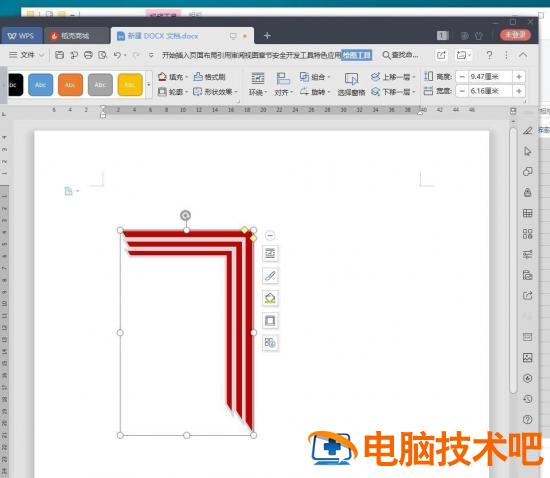This screenshot has height=478, width=550.
Task: Open the three-dot more options menu
Action: click(x=506, y=55)
